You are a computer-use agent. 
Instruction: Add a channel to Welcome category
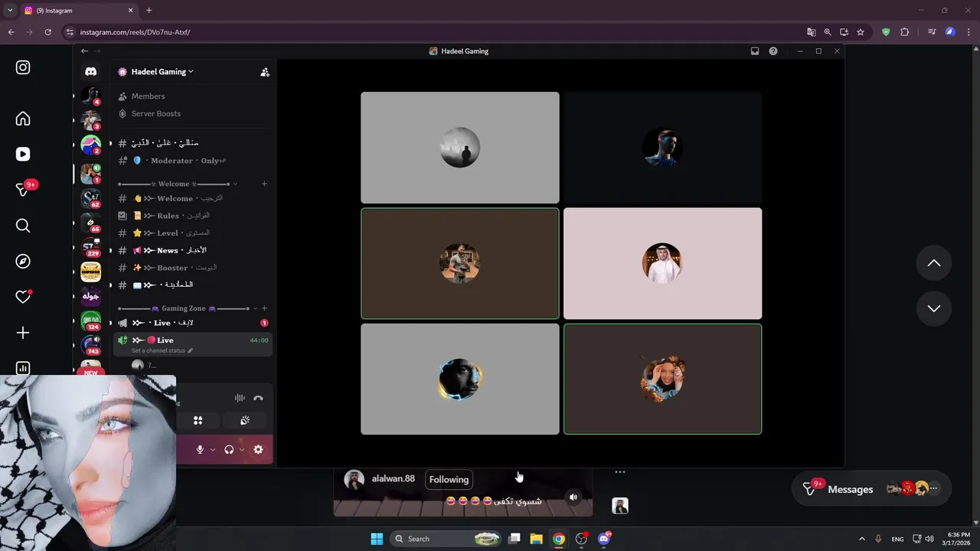tap(264, 184)
